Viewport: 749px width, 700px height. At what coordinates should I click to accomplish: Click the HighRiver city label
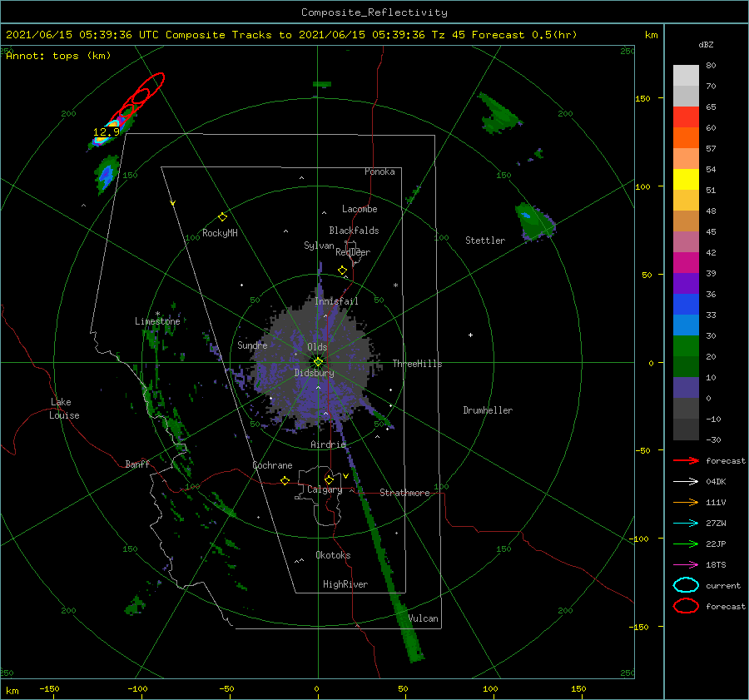tap(345, 584)
